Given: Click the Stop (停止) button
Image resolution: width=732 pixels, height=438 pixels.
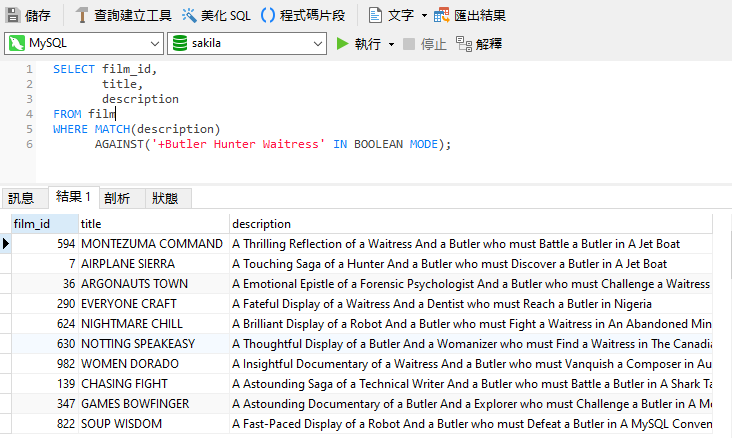Looking at the screenshot, I should [425, 44].
